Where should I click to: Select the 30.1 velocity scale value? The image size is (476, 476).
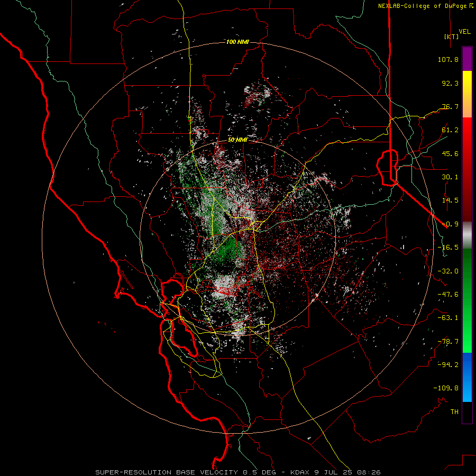coord(450,177)
